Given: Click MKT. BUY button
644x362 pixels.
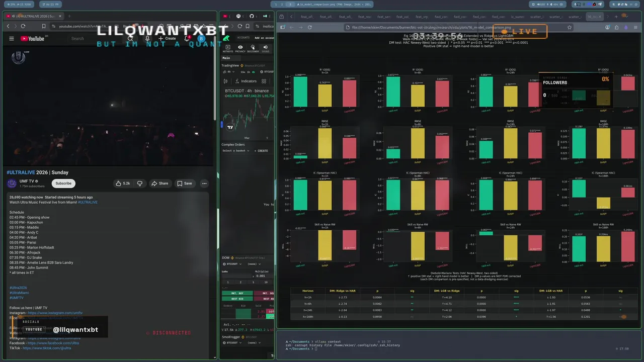Looking at the screenshot, I should pos(237,293).
